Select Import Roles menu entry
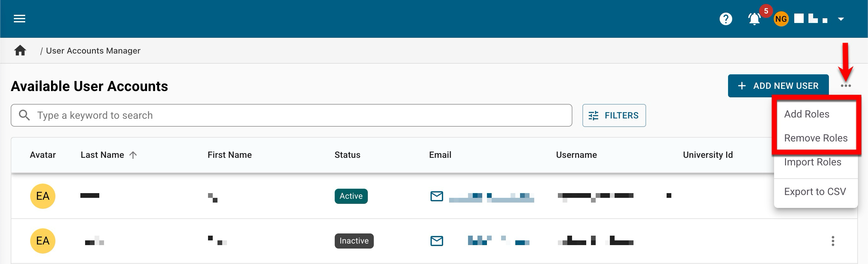The image size is (868, 264). [x=813, y=162]
